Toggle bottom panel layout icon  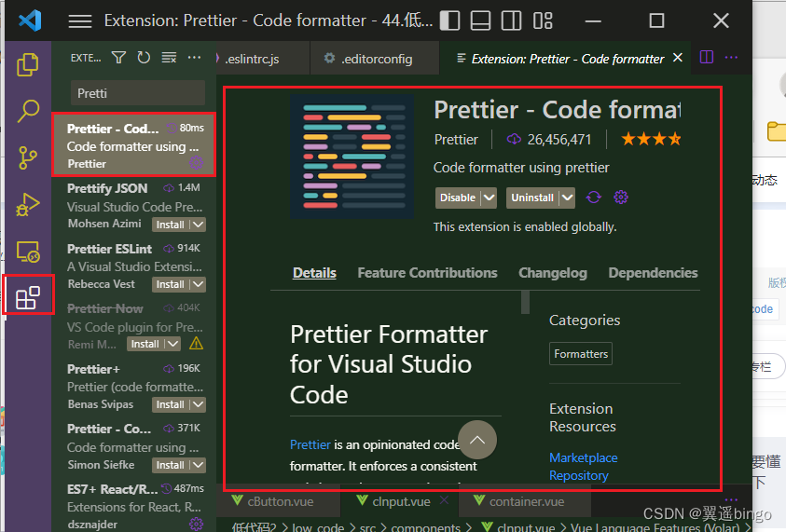pyautogui.click(x=480, y=21)
